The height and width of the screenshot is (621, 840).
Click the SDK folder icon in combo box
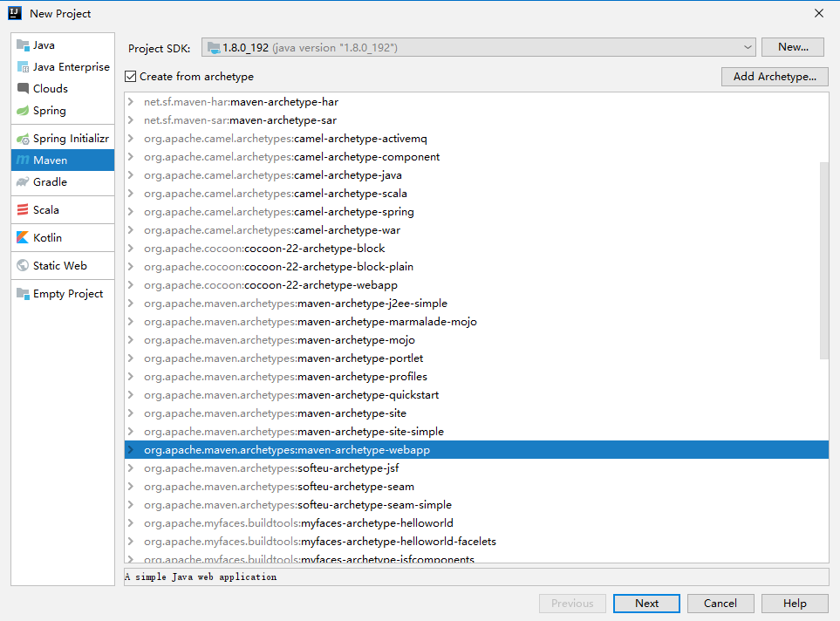click(214, 48)
